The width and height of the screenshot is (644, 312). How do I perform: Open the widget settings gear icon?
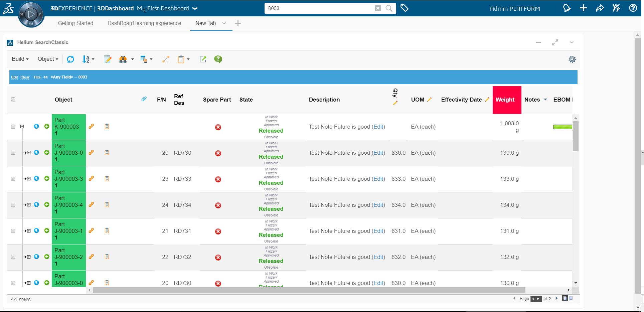coord(572,59)
